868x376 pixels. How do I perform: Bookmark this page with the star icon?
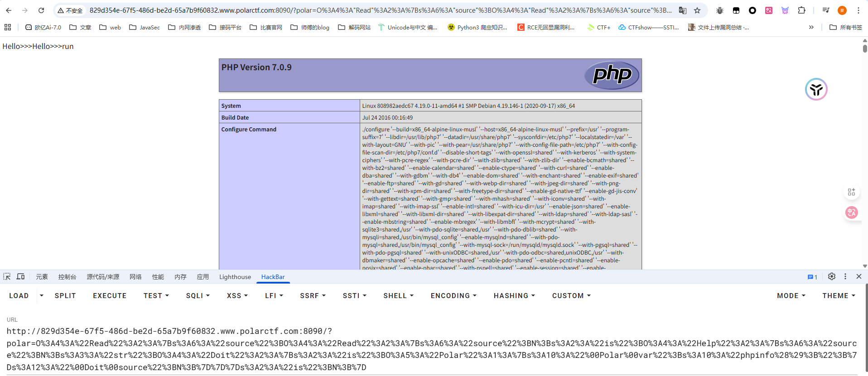[x=697, y=10]
